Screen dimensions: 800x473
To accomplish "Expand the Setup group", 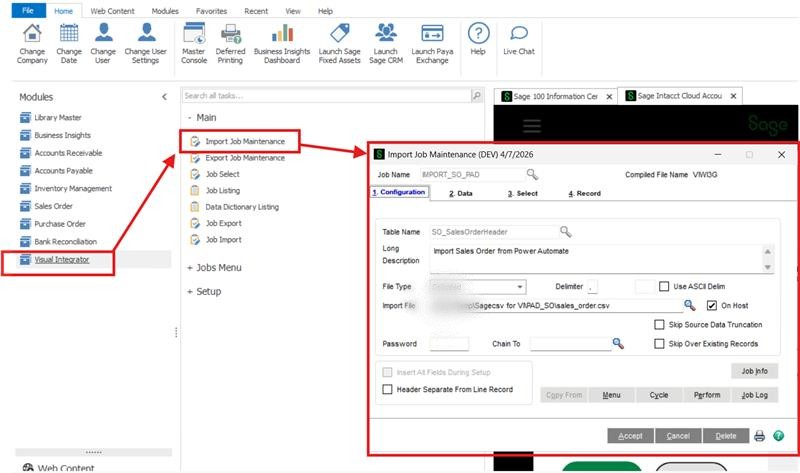I will 189,292.
